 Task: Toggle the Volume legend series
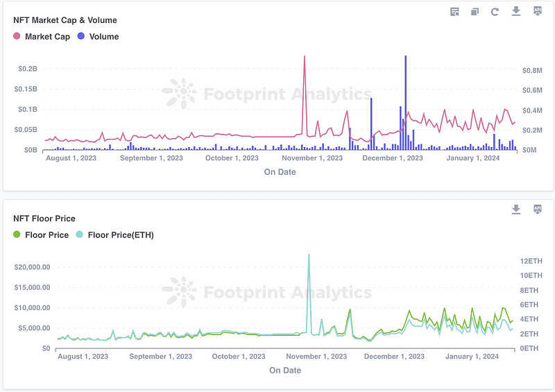(98, 37)
